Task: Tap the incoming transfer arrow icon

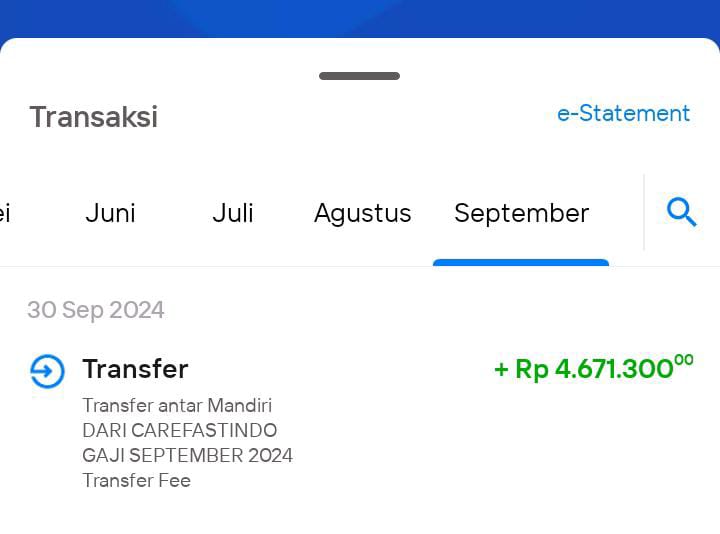Action: (47, 371)
